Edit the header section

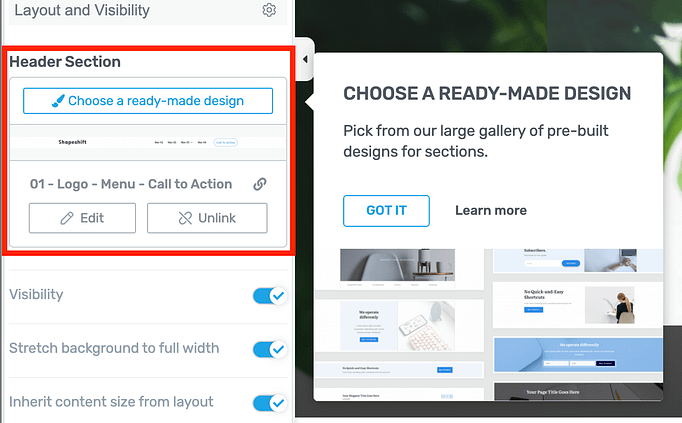pos(82,218)
